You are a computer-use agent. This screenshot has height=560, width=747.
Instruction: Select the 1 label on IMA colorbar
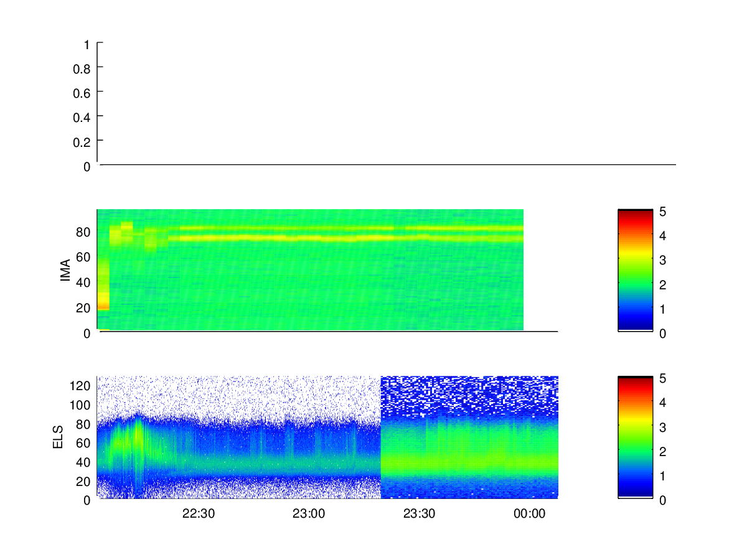point(663,309)
